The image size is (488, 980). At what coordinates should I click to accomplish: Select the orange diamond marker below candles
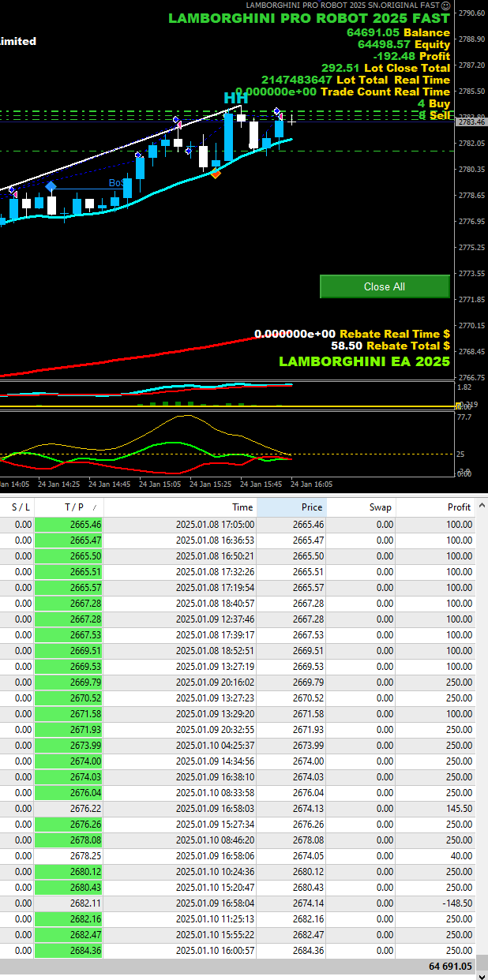point(215,173)
